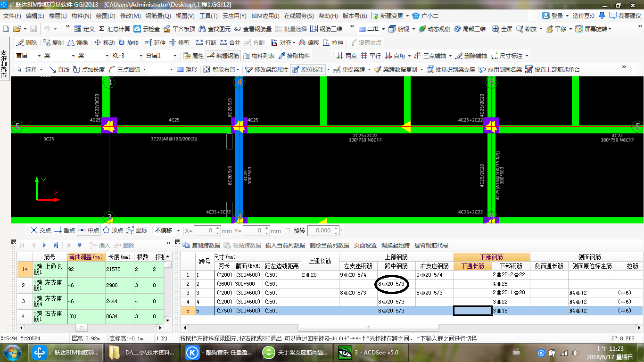Open the 属性 properties panel
Screen dimensions: 644x362
tap(193, 56)
